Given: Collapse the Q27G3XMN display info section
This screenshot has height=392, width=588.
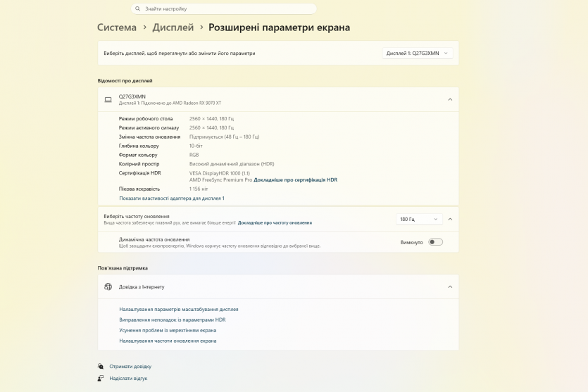Looking at the screenshot, I should tap(450, 99).
